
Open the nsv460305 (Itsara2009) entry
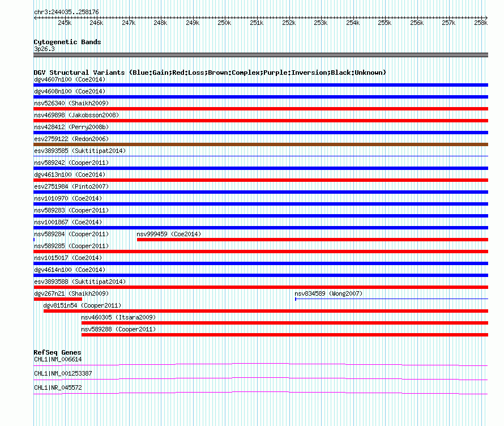point(118,317)
